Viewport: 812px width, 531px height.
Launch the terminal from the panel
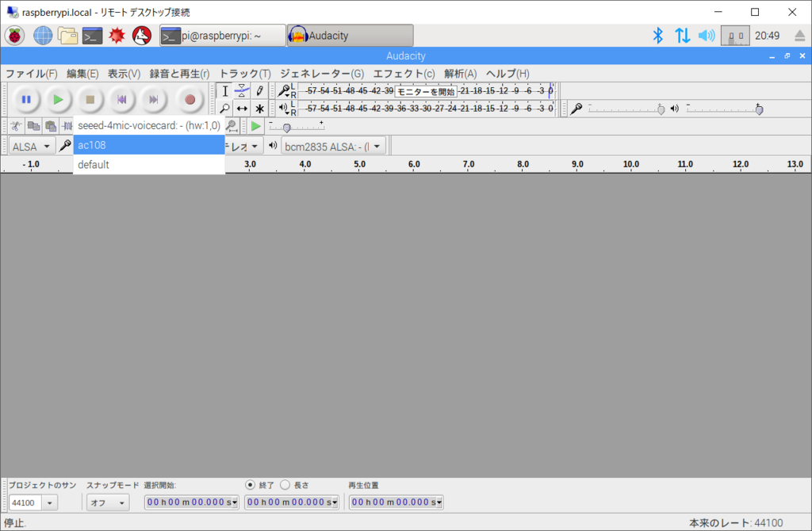click(92, 36)
